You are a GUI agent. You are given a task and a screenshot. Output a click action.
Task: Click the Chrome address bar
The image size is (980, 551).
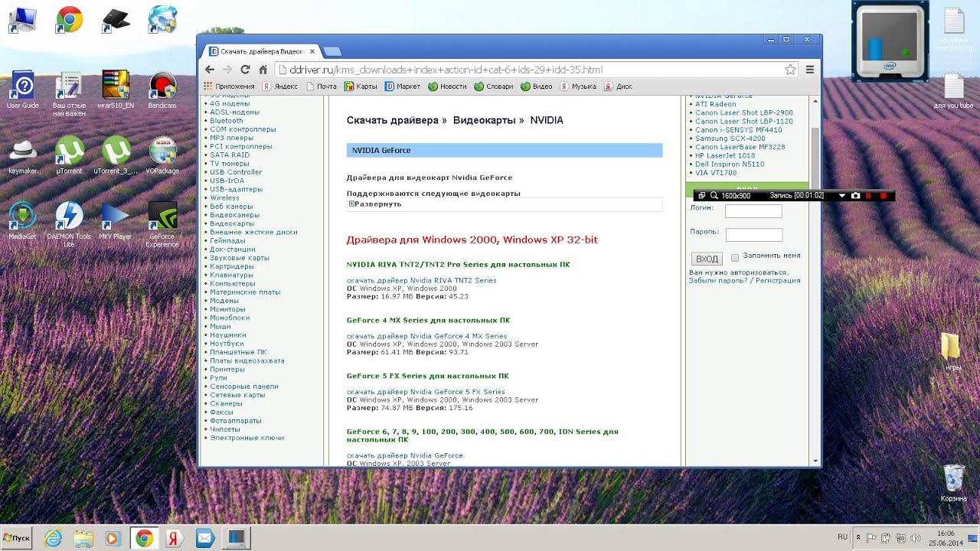pos(528,70)
